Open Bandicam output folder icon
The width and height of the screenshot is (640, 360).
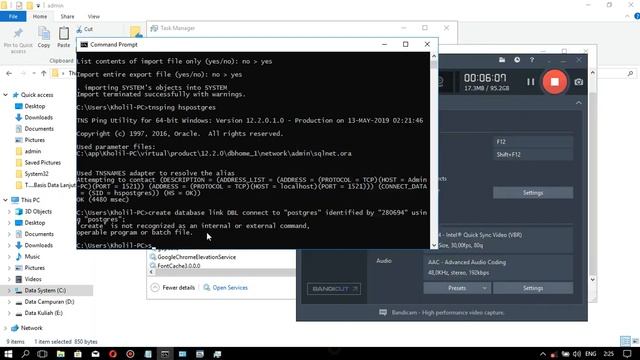pyautogui.click(x=502, y=60)
